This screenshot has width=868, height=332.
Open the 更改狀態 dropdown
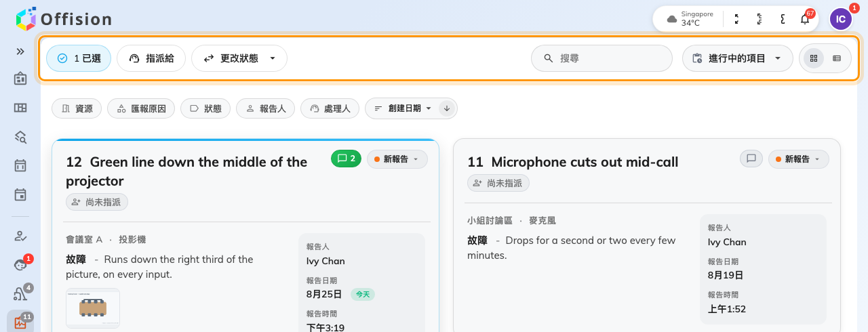239,58
